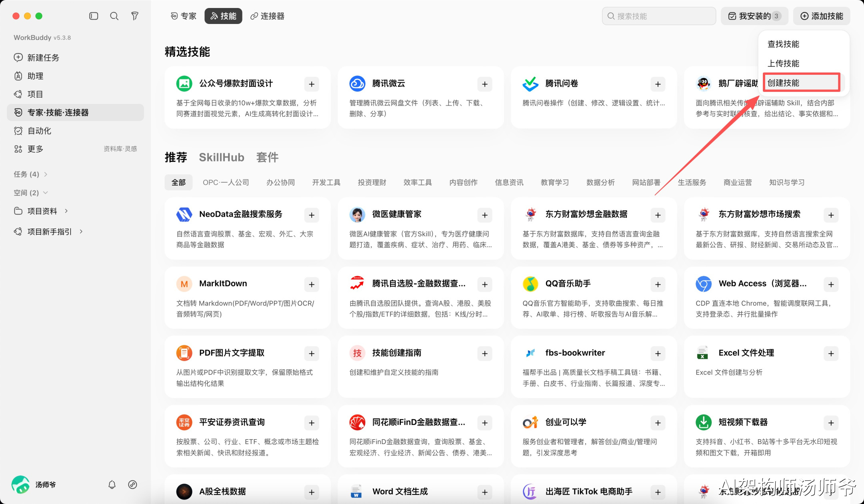Open the 添加技能 dropdown button
Image resolution: width=864 pixels, height=504 pixels.
click(x=822, y=16)
